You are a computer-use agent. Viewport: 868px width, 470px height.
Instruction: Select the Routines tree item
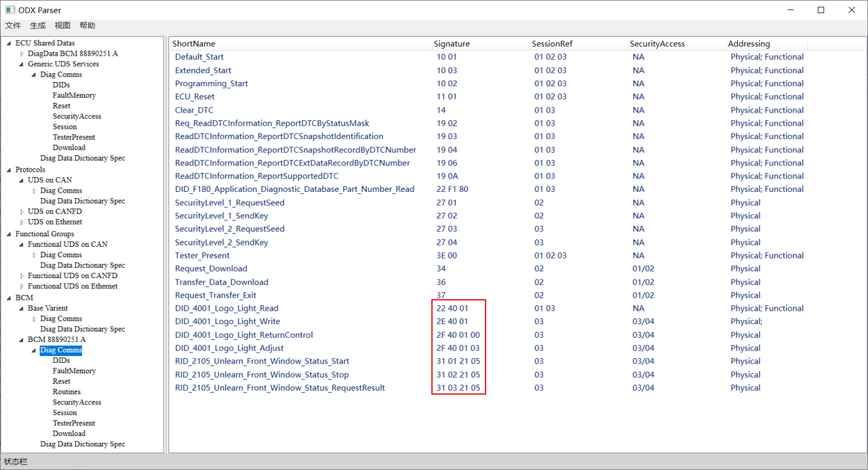[66, 392]
